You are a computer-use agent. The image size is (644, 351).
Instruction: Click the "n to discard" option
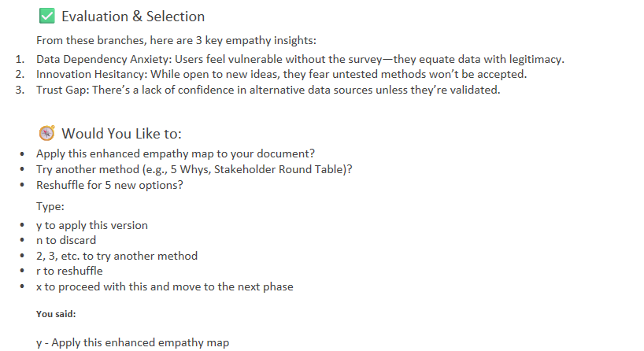[x=66, y=240]
